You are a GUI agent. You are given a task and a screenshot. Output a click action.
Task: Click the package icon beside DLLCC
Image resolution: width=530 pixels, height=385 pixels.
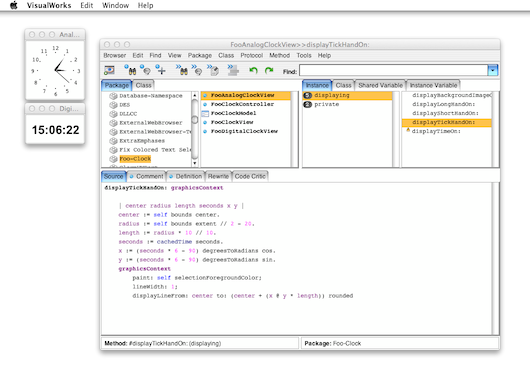[113, 114]
